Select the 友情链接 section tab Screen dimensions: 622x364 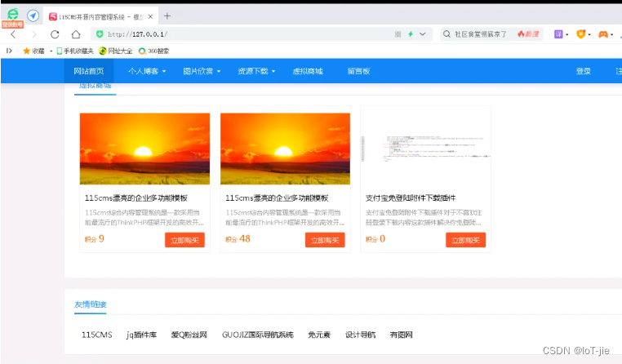91,304
